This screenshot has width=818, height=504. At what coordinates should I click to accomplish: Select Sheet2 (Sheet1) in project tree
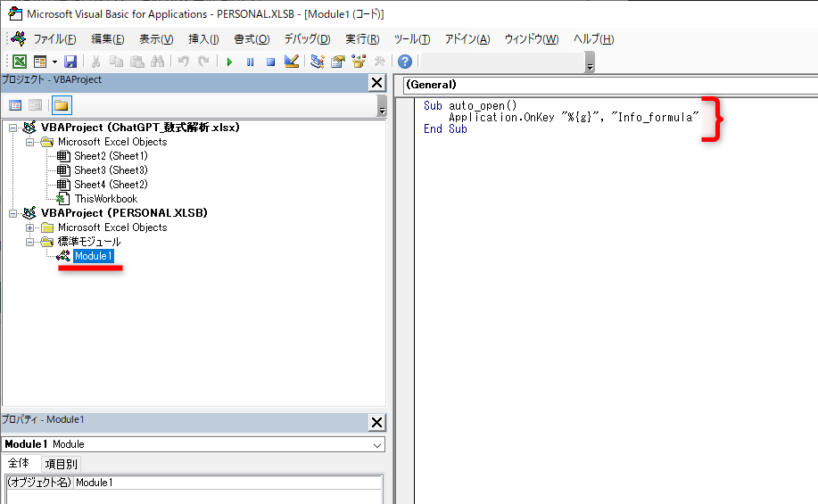(x=111, y=156)
